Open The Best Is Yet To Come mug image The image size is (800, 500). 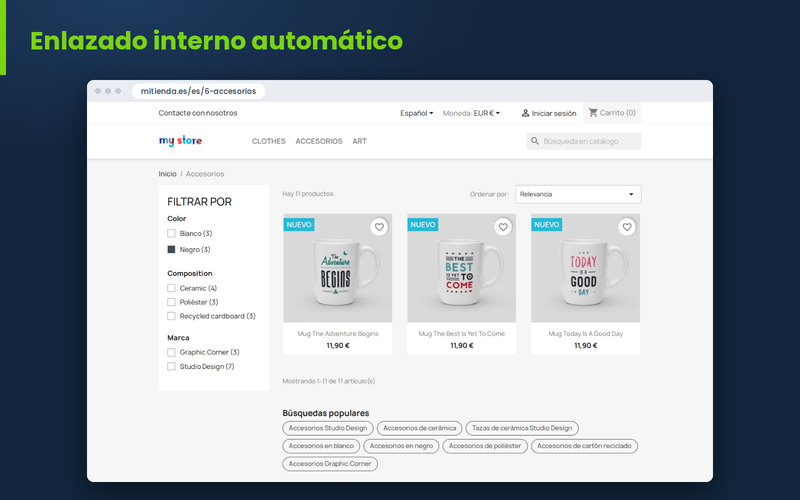(462, 270)
